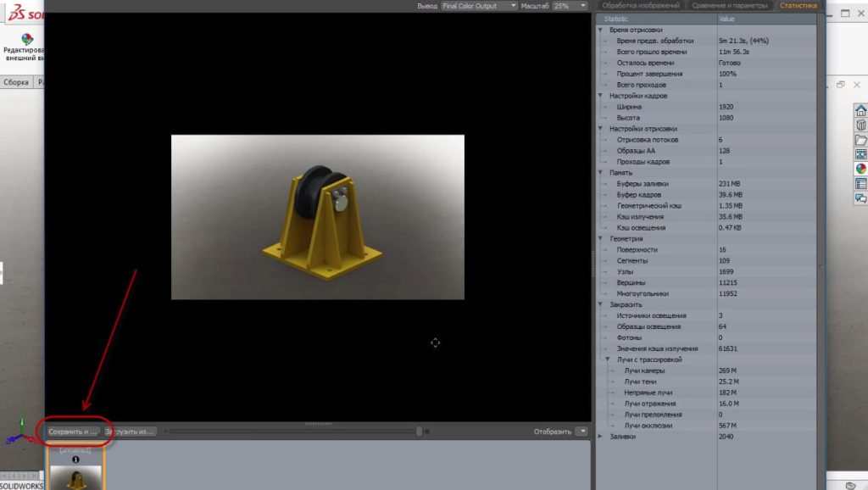
Task: Maximize the main SolidWorks window
Action: pos(845,14)
